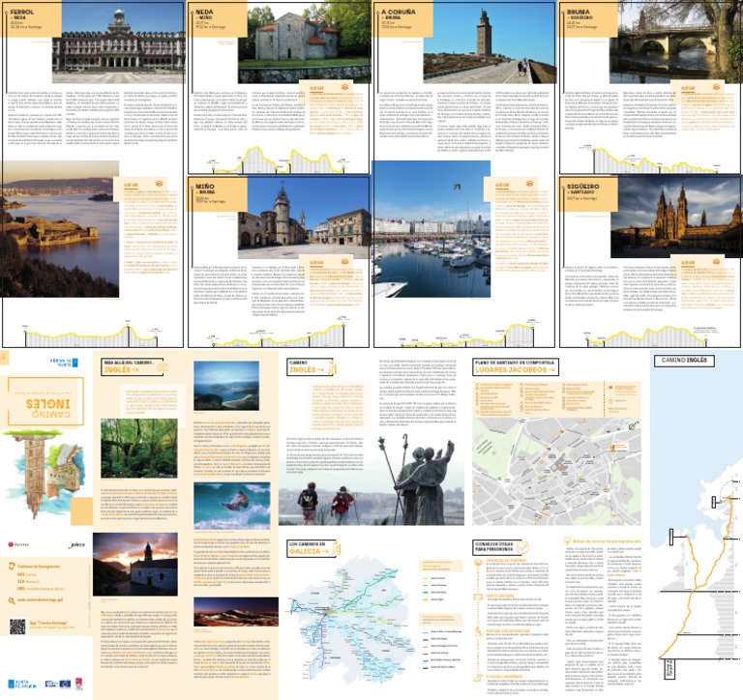Click the Sigüeiro – Santiago stage title

pos(582,190)
